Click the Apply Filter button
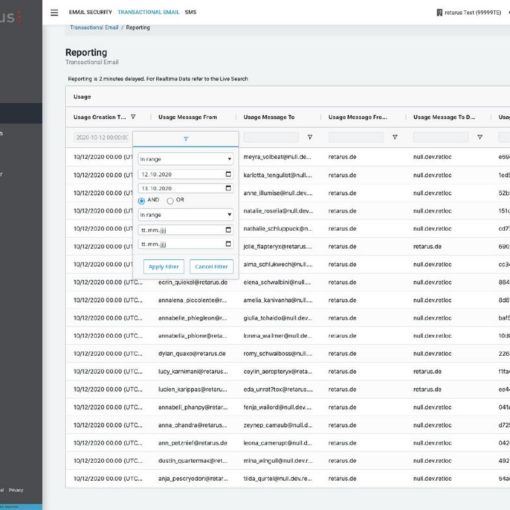510x510 pixels. coord(163,267)
